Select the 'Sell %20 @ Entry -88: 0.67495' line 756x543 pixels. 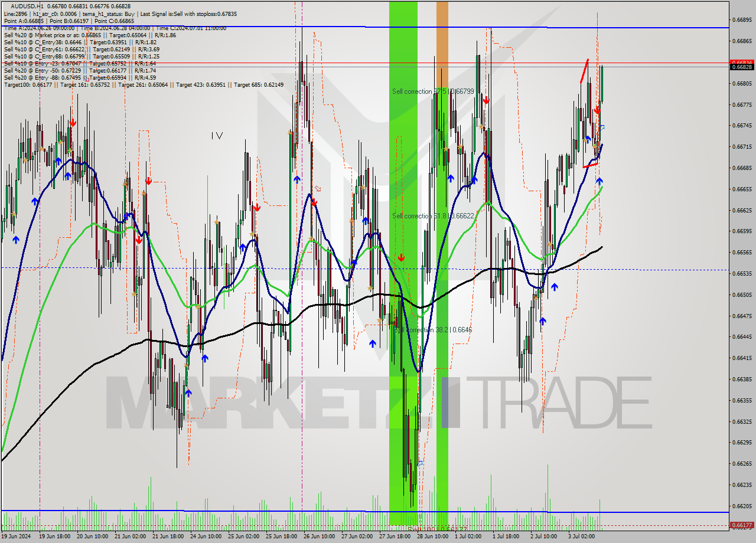tap(80, 77)
